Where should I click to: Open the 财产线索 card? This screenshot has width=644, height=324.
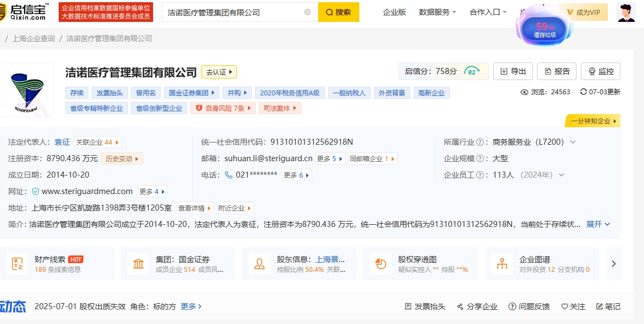pos(57,264)
